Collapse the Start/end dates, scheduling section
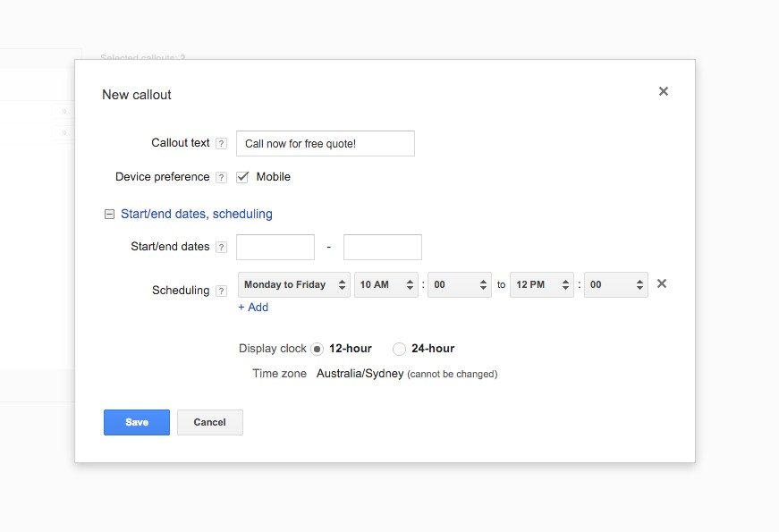Viewport: 779px width, 532px height. point(109,214)
